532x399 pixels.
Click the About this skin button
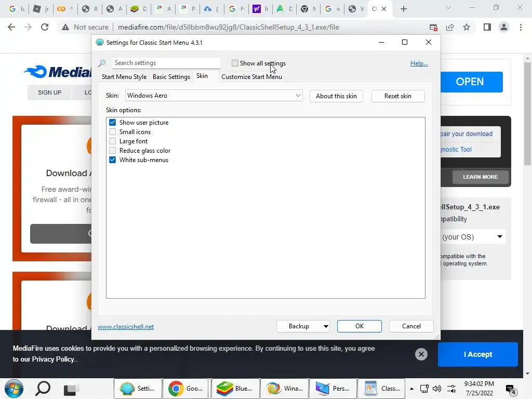pyautogui.click(x=336, y=96)
